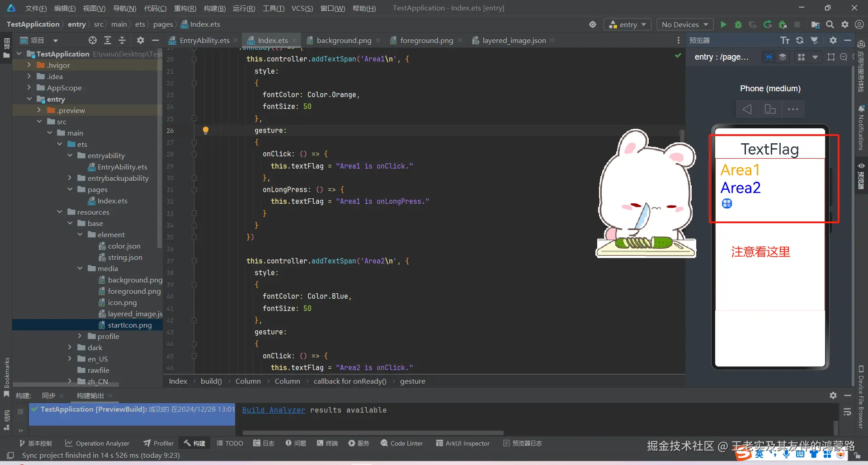Screen dimensions: 868x465
Task: Attach debugger to process icon
Action: click(783, 24)
